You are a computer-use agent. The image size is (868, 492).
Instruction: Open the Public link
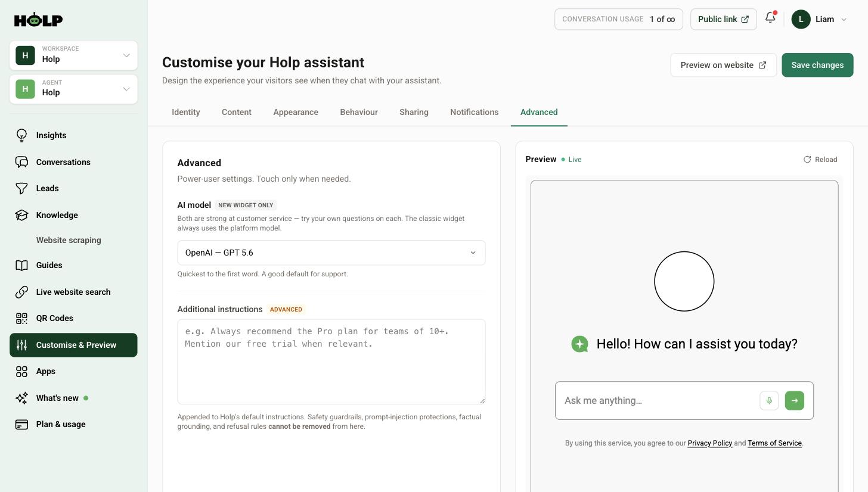(723, 19)
